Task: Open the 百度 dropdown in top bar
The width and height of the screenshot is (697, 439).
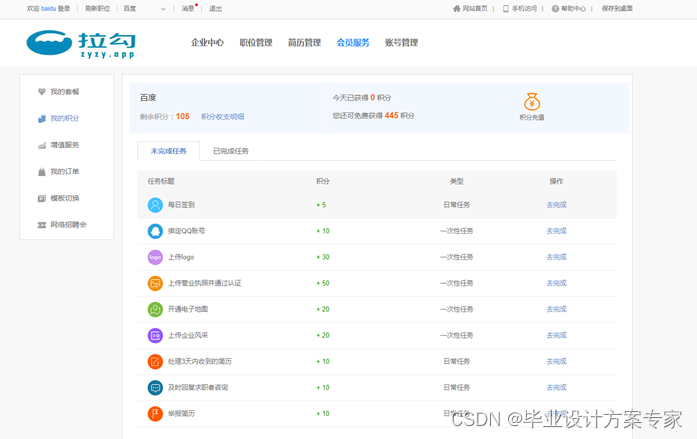Action: pos(144,8)
